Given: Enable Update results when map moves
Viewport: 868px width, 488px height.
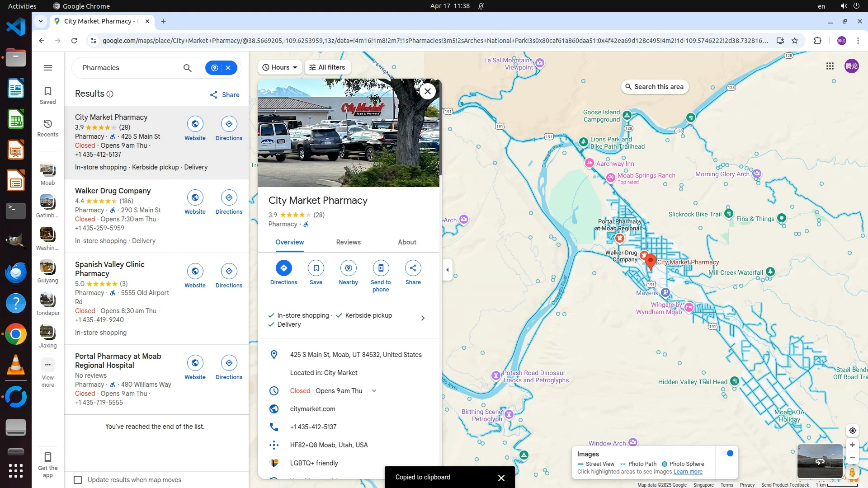Looking at the screenshot, I should 78,480.
